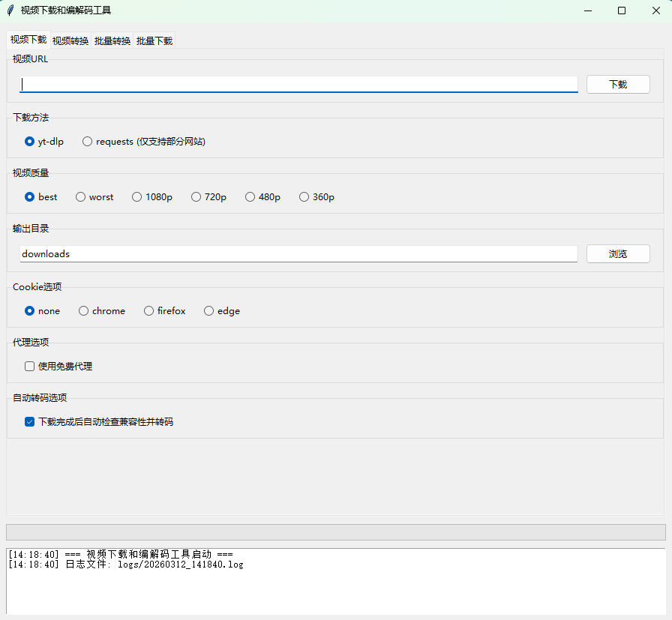Image resolution: width=672 pixels, height=620 pixels.
Task: Select the 视频下载 tab
Action: [x=28, y=40]
